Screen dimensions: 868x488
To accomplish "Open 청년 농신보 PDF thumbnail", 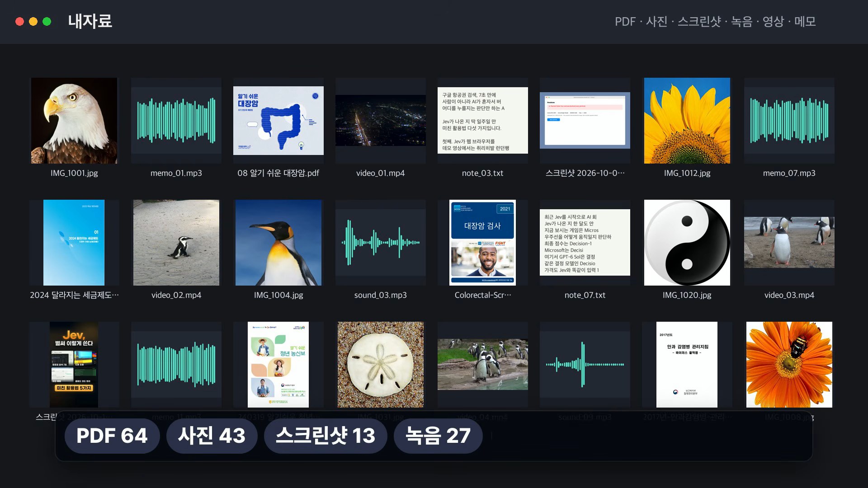I will click(x=278, y=365).
